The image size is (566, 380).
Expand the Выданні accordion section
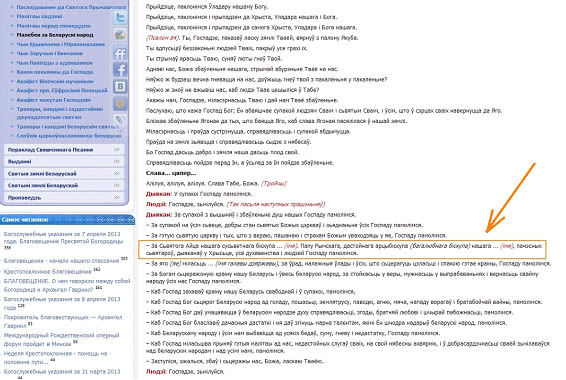click(64, 161)
